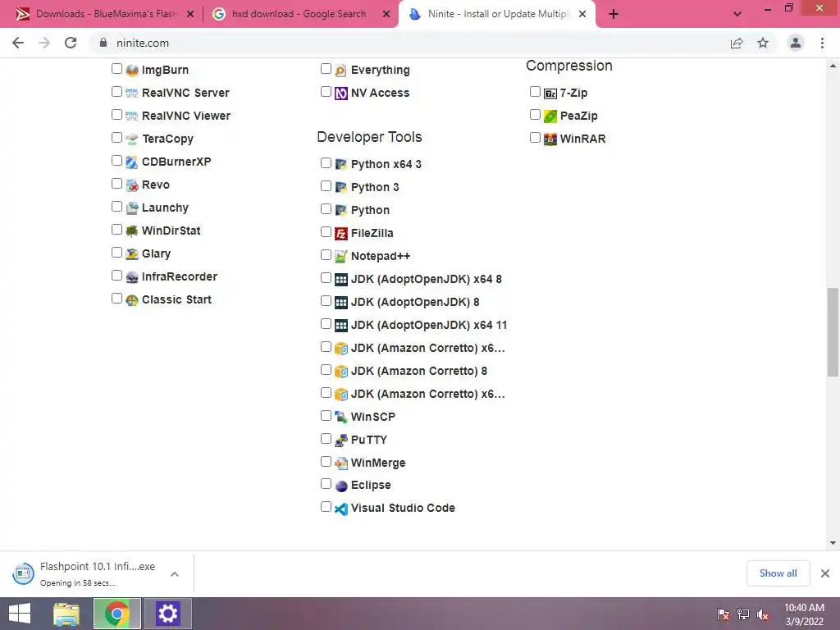Bookmark this page with the star icon
The height and width of the screenshot is (630, 840).
[x=763, y=43]
